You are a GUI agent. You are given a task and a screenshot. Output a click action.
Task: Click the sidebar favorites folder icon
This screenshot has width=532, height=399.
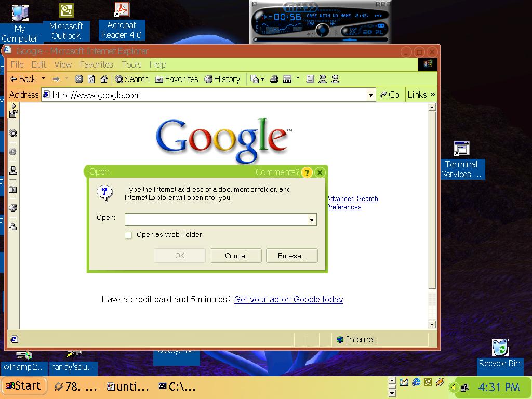click(x=13, y=189)
